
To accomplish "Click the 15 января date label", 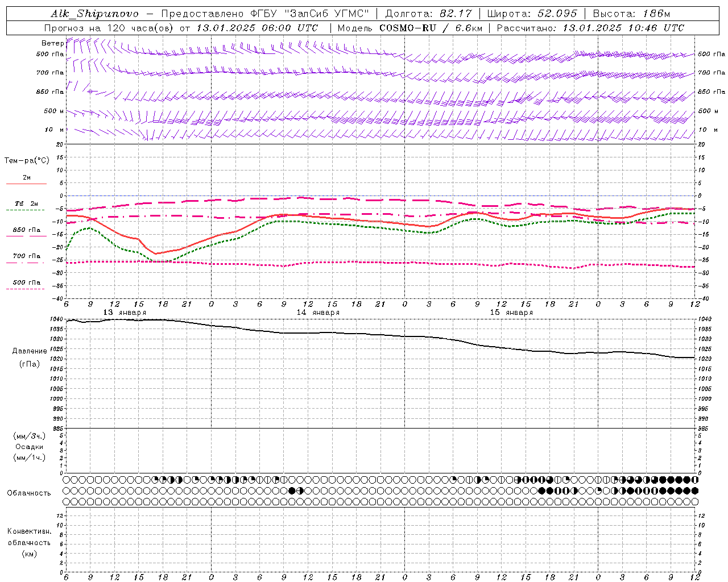I will tap(511, 313).
